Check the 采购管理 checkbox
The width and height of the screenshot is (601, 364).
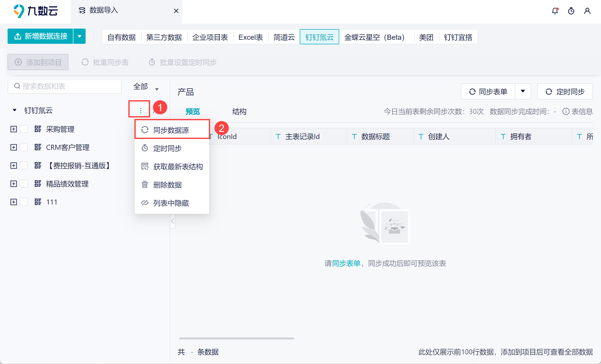pos(24,129)
